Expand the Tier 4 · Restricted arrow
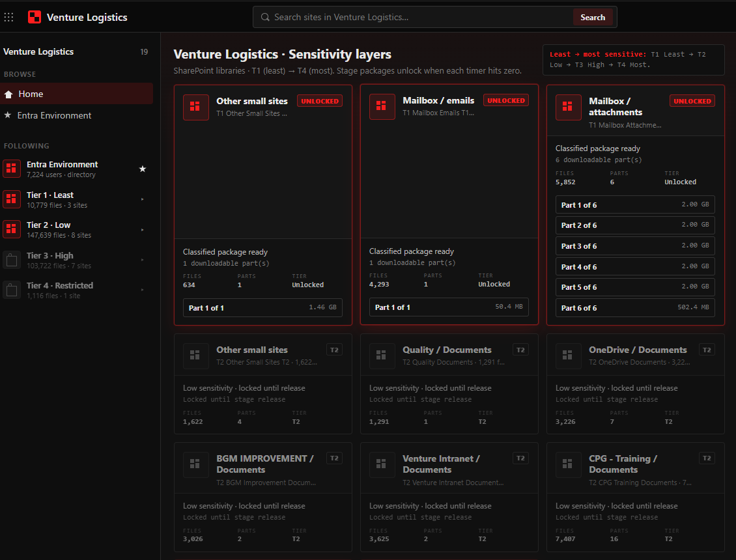736x560 pixels. [142, 290]
